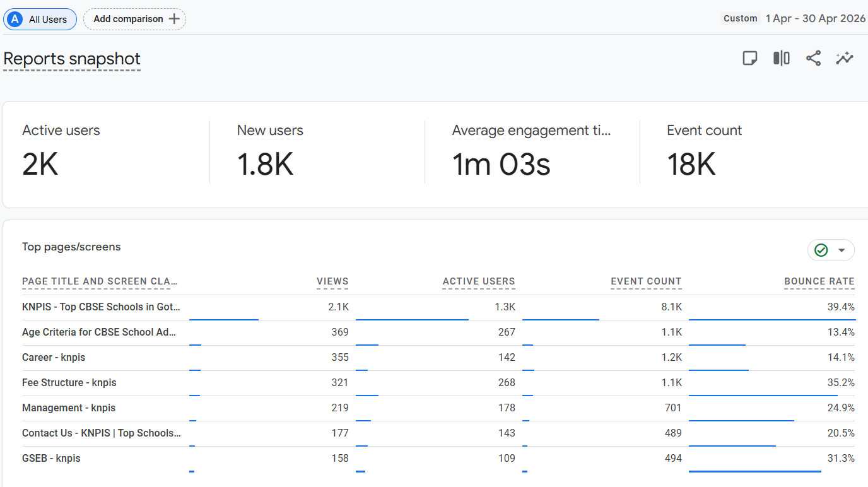Click the All Users 'A' badge
This screenshot has height=487, width=868.
15,19
